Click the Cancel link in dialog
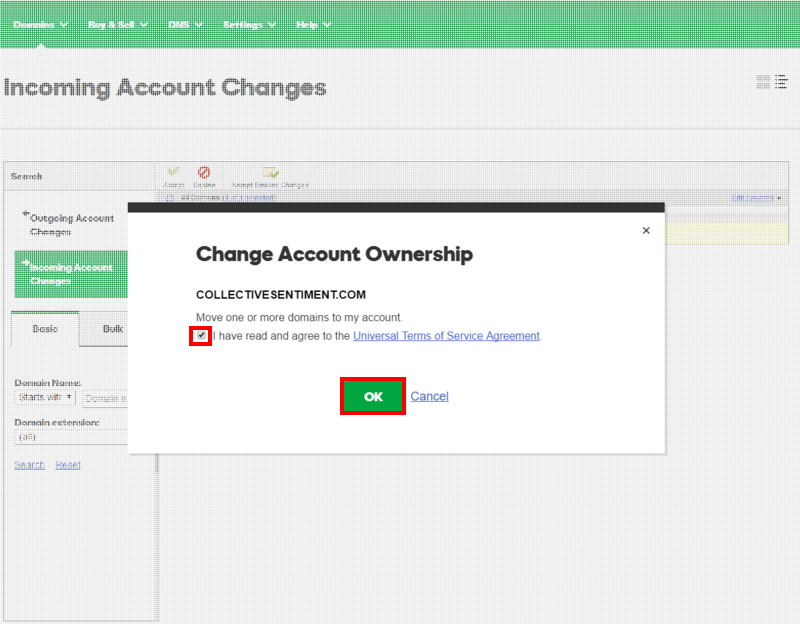The width and height of the screenshot is (800, 624). coord(429,396)
